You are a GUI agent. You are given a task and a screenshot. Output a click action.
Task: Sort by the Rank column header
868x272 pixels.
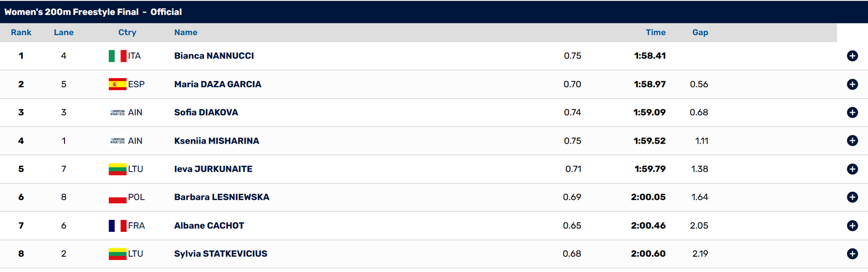pyautogui.click(x=21, y=33)
